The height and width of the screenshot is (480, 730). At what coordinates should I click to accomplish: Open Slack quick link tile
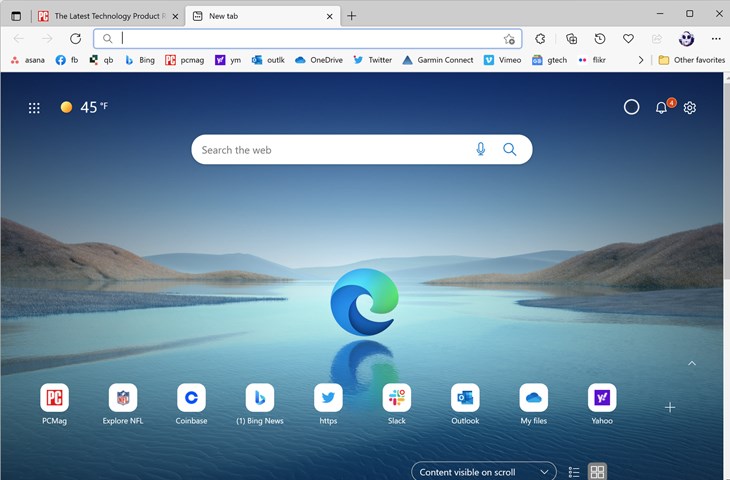397,404
